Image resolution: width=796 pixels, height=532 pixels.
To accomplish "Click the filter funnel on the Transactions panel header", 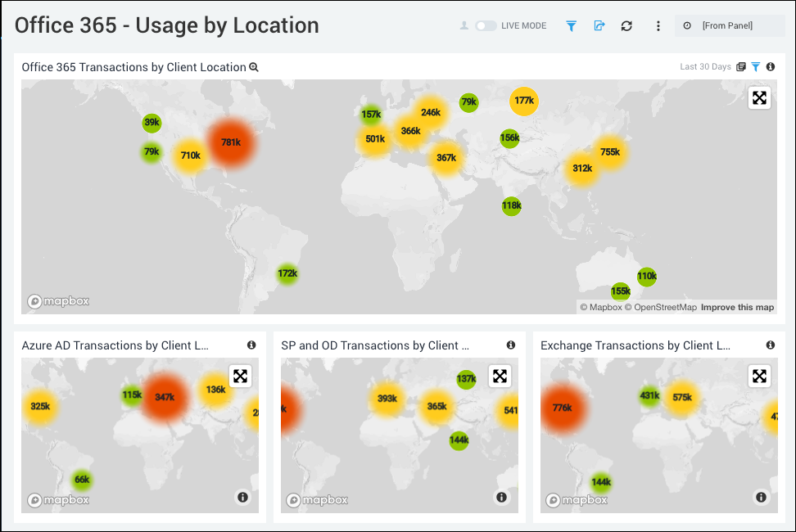I will coord(755,66).
